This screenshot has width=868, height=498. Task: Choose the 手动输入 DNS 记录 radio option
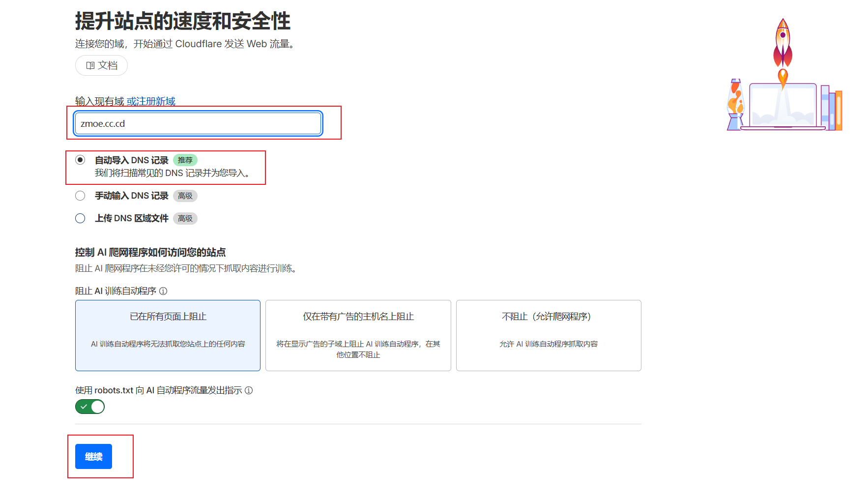[80, 196]
